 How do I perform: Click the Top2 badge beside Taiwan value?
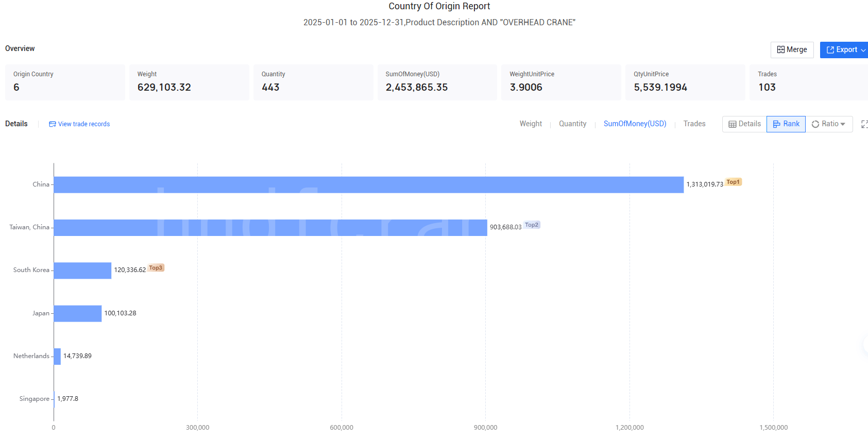532,225
